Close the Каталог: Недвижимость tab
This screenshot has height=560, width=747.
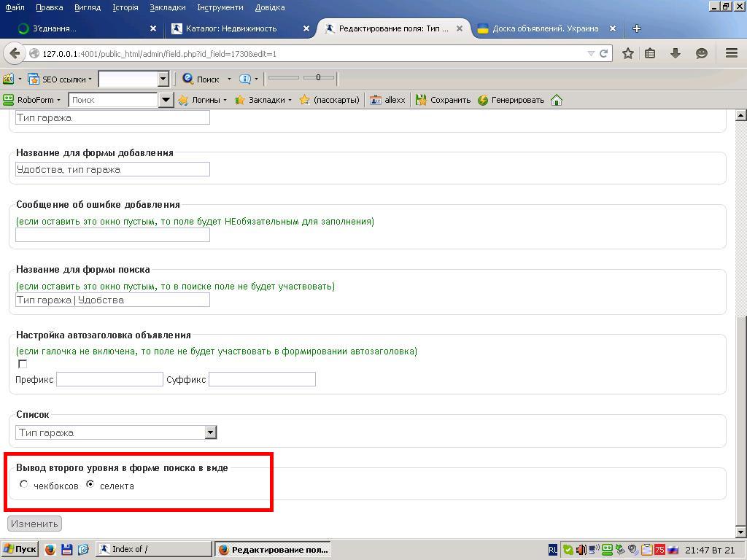(x=306, y=28)
